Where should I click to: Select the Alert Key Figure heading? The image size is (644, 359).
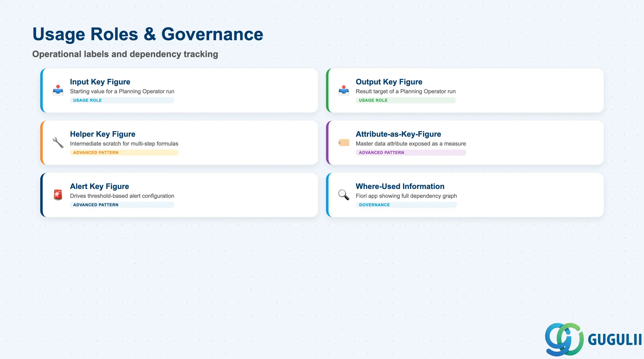[x=99, y=186]
